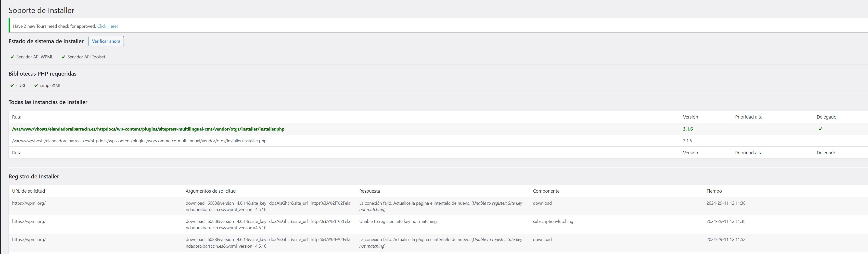
Task: Click the 2024-29-11 12:11:52 timestamp cell
Action: pos(726,240)
